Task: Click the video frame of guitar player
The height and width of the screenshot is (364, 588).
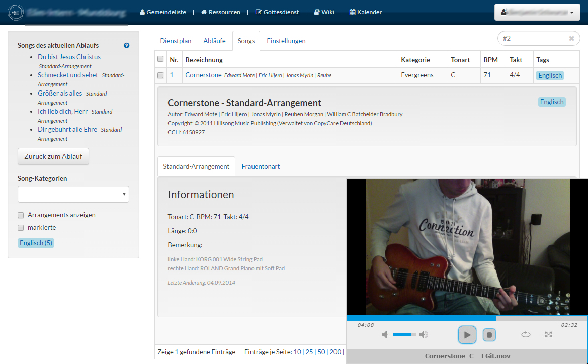Action: coord(468,247)
